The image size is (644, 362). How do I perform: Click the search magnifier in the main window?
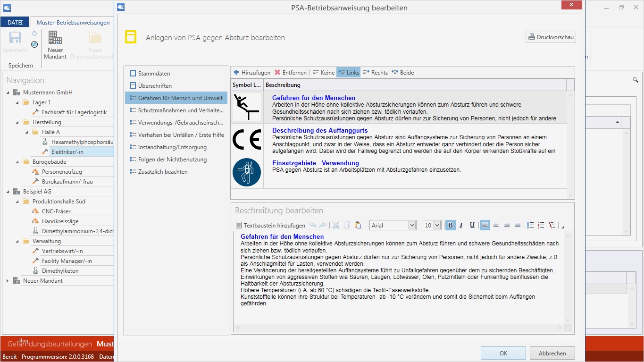[x=635, y=80]
